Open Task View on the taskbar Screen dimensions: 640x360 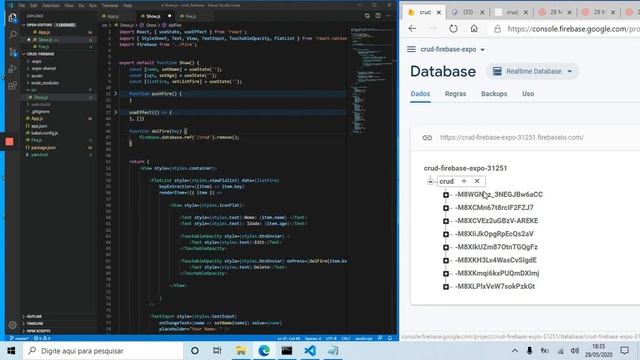click(217, 351)
